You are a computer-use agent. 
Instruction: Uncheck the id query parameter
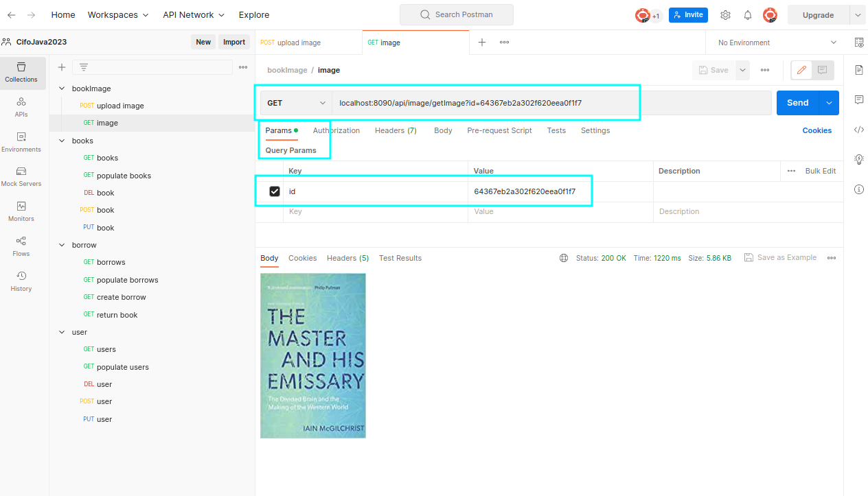275,191
